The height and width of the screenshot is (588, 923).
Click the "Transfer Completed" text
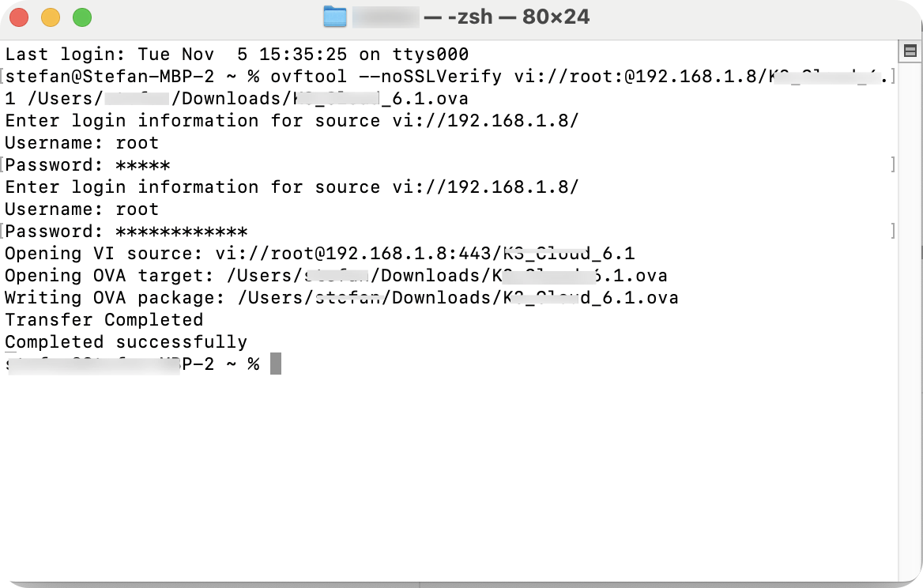pos(104,320)
